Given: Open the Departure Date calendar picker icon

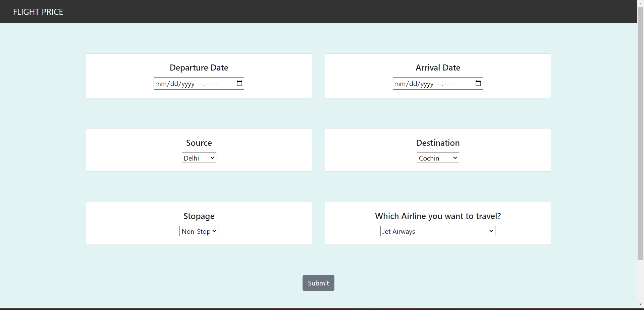Looking at the screenshot, I should coord(239,83).
